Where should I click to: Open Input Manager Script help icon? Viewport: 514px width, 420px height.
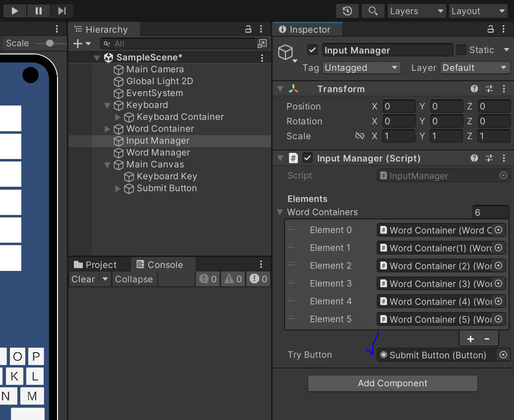[474, 158]
